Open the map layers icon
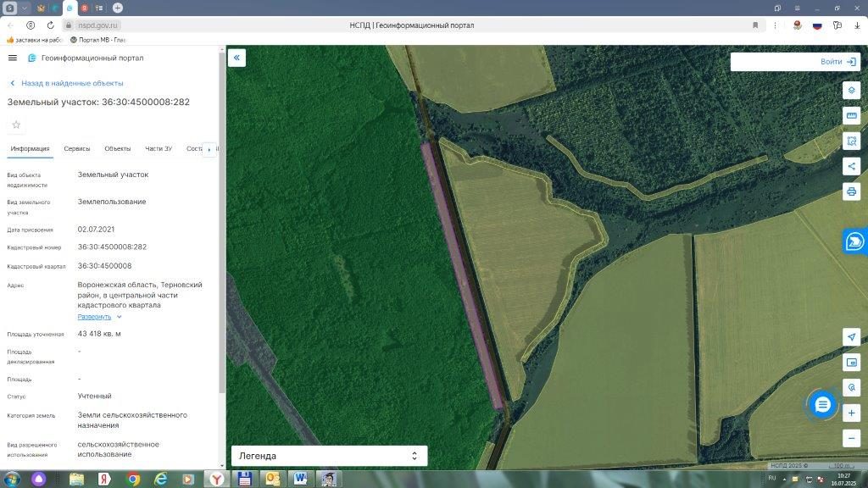Screen dimensions: 868x488 851,90
